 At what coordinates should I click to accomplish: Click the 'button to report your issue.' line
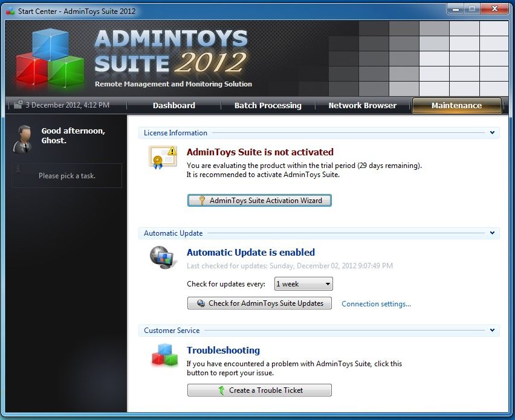pos(230,373)
